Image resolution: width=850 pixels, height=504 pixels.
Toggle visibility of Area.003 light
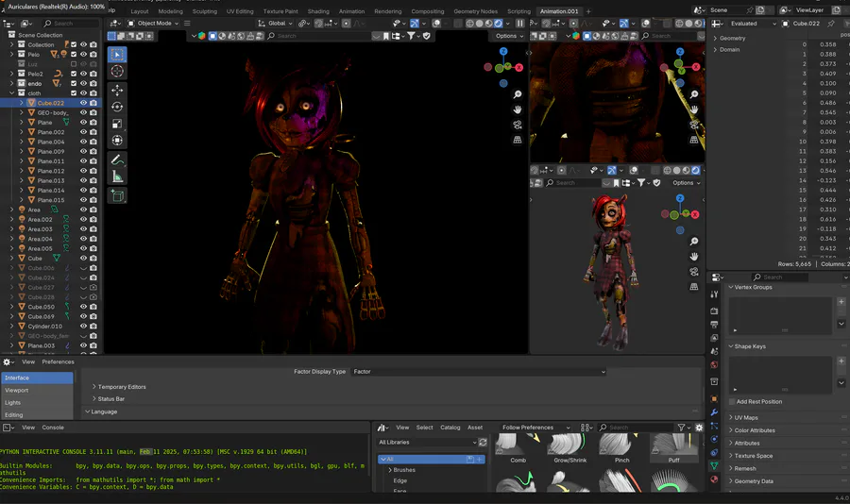tap(83, 229)
